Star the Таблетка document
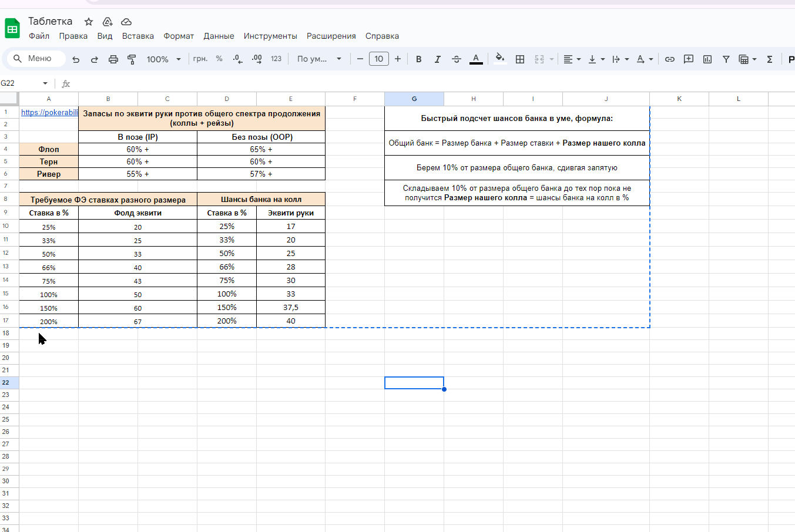This screenshot has height=532, width=795. [x=89, y=22]
